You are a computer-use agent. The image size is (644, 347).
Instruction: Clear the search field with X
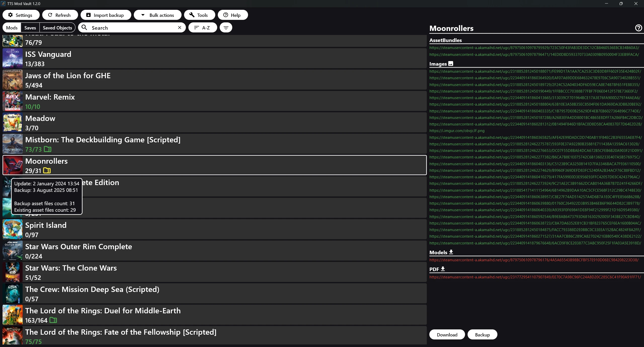pos(180,28)
